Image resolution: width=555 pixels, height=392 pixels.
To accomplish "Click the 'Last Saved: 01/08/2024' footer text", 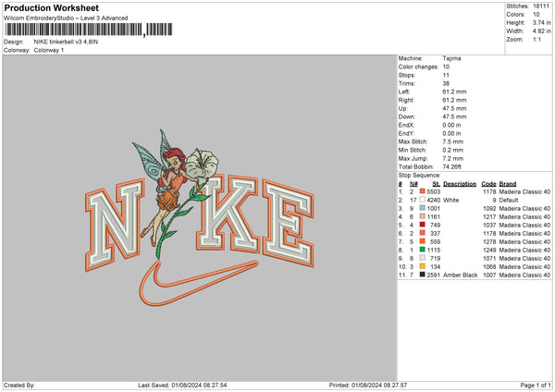I will click(182, 386).
